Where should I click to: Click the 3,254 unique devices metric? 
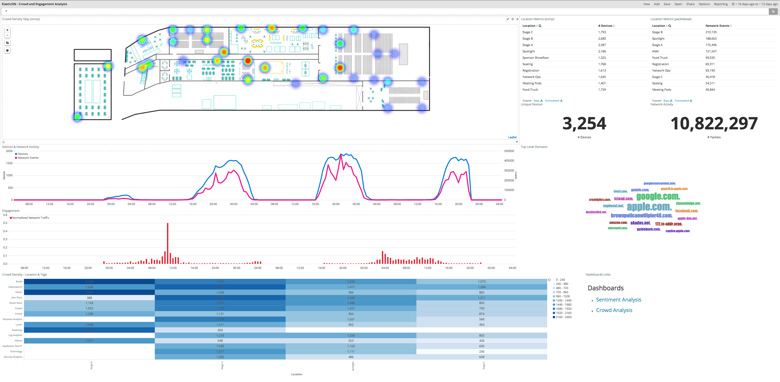(x=584, y=123)
